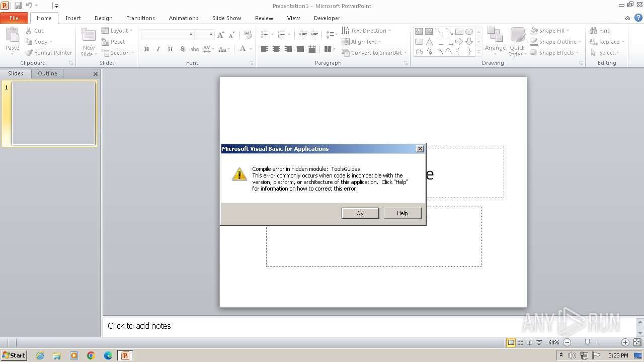
Task: Toggle Bold formatting
Action: [146, 49]
